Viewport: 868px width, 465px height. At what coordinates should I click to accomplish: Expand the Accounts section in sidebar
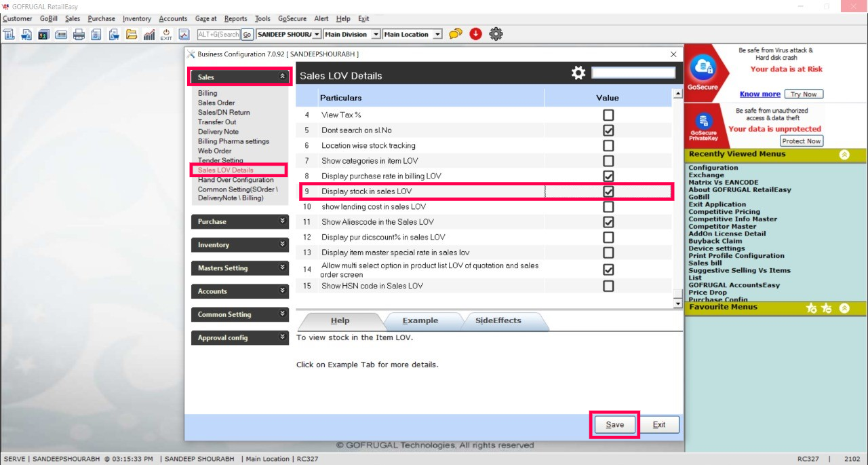240,291
